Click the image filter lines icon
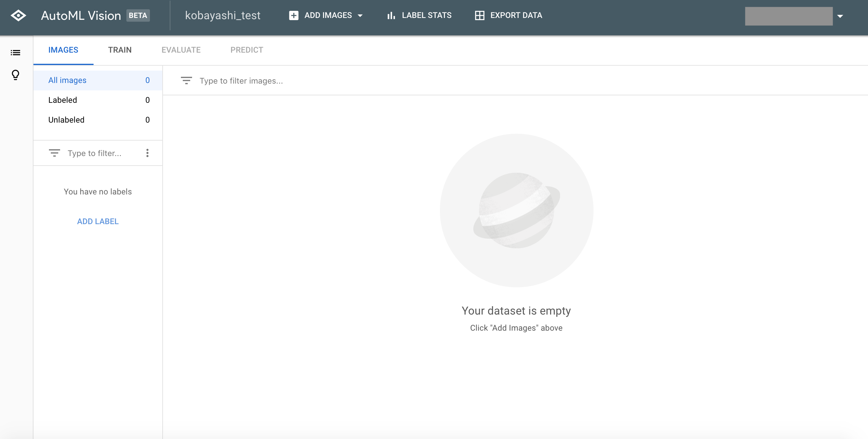The width and height of the screenshot is (868, 439). pyautogui.click(x=186, y=80)
